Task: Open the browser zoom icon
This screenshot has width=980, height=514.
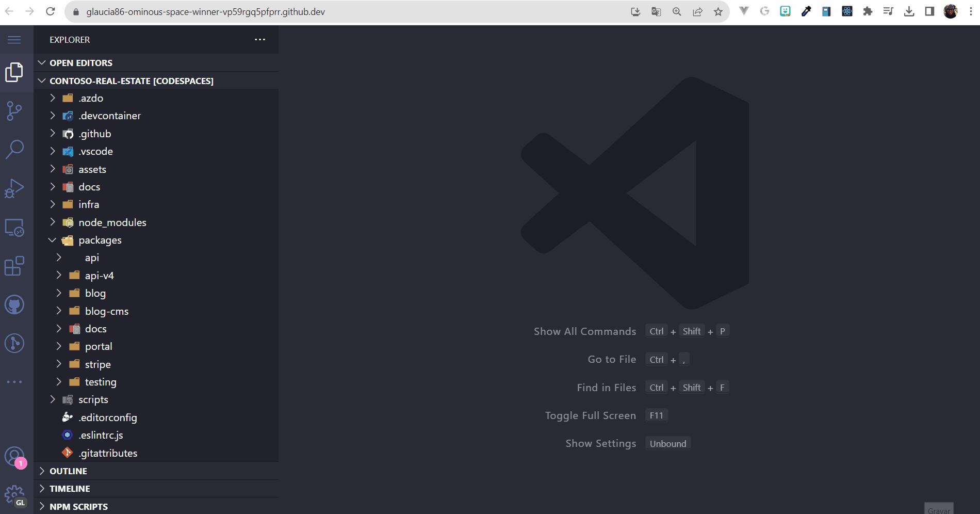Action: point(677,11)
